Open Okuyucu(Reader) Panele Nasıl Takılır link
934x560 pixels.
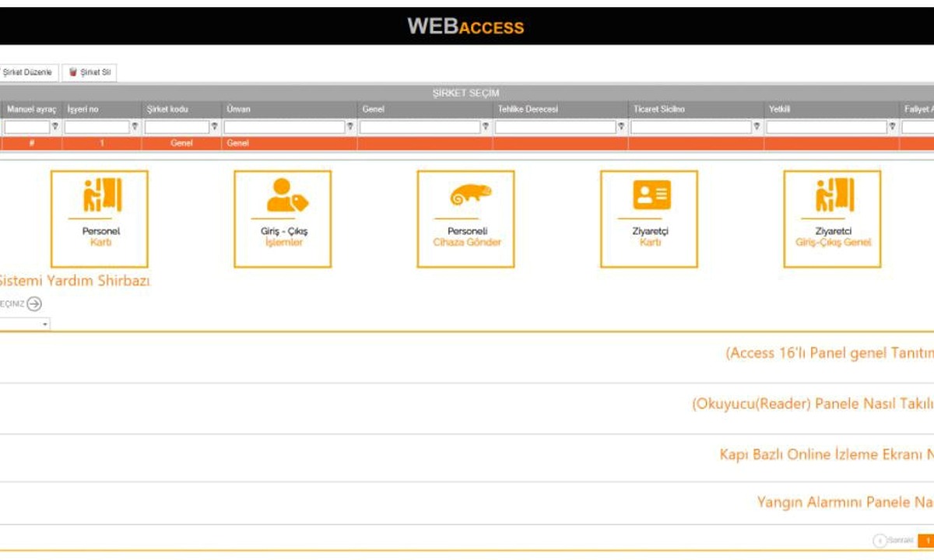[x=813, y=404]
